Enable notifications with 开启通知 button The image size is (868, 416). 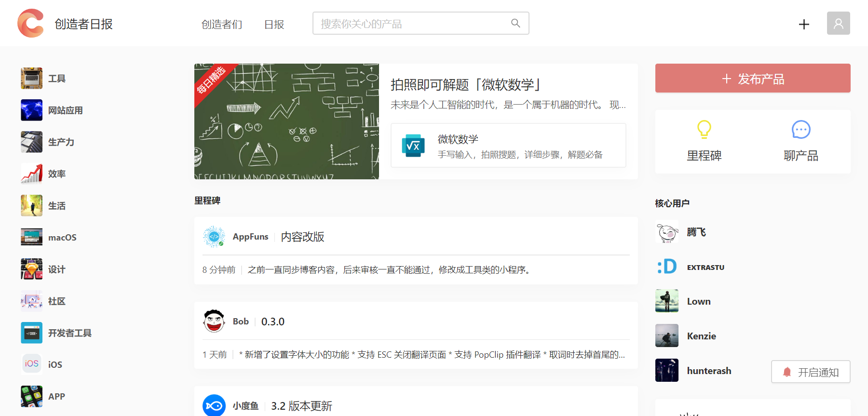click(x=811, y=372)
